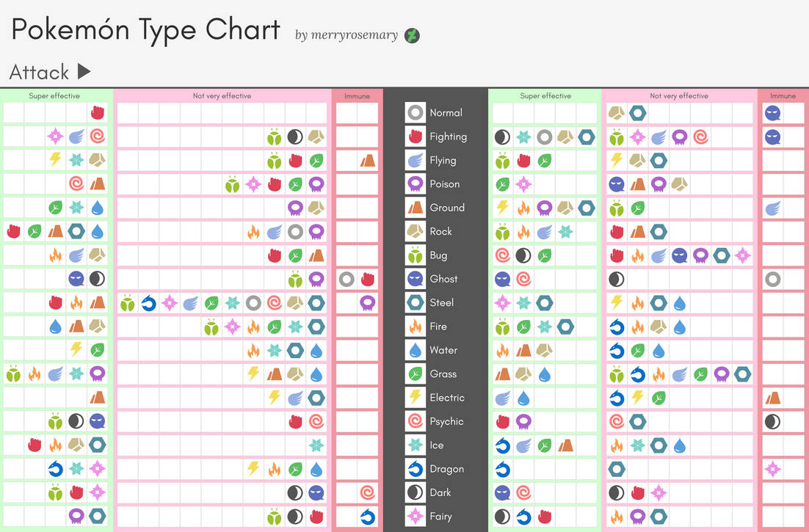Click the Ground icon in Flying row's left Immune column
This screenshot has width=809, height=532.
coord(367,161)
